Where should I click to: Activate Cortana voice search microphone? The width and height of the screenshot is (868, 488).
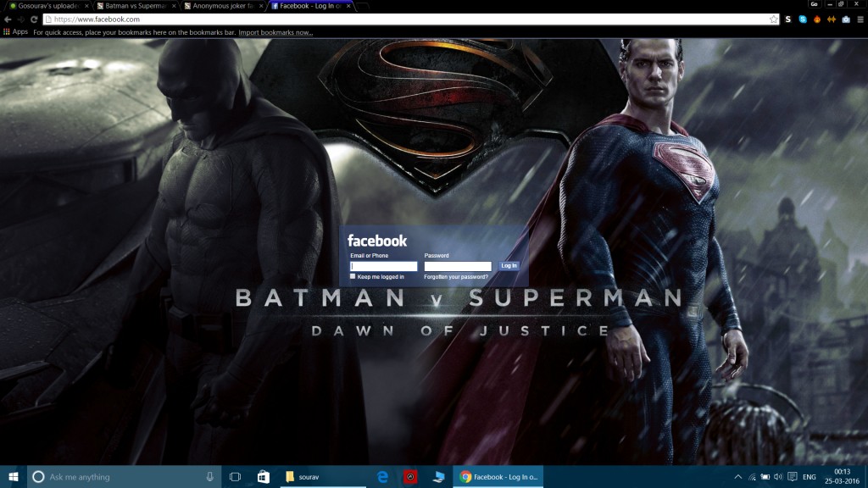[x=209, y=477]
